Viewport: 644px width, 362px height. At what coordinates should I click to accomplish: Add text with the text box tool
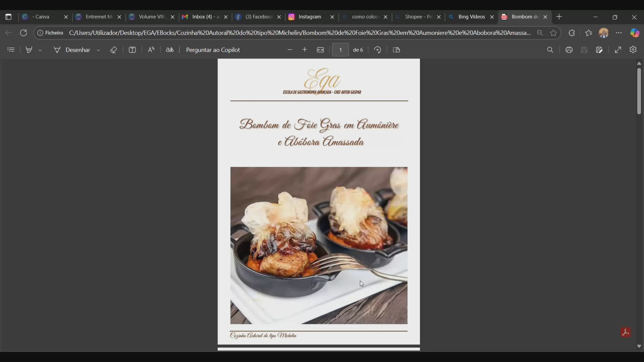pyautogui.click(x=132, y=49)
